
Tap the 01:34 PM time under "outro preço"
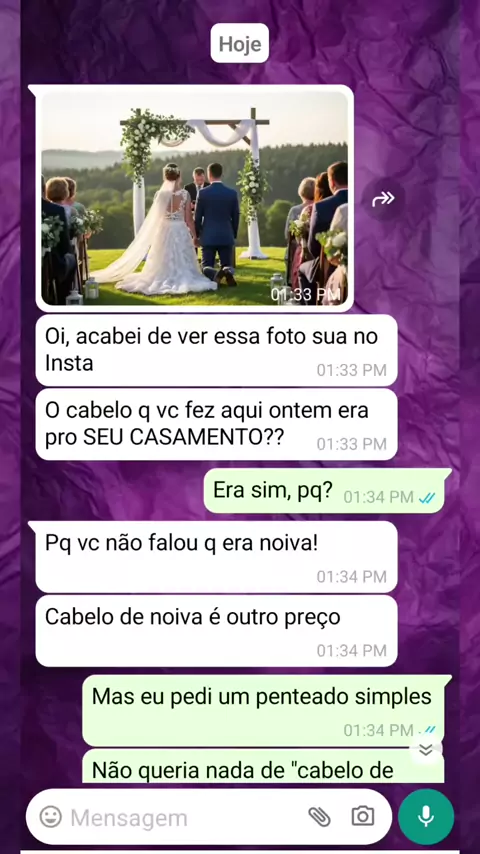[x=351, y=650]
